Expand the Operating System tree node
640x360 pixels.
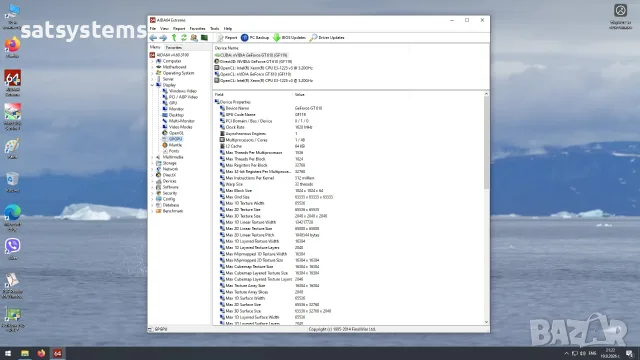[153, 73]
